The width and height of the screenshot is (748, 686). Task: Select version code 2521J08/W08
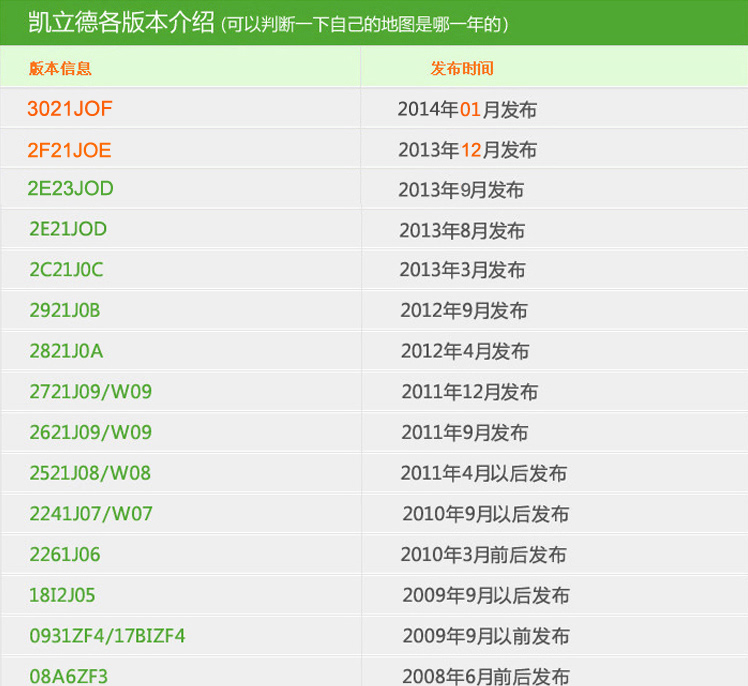pyautogui.click(x=90, y=473)
